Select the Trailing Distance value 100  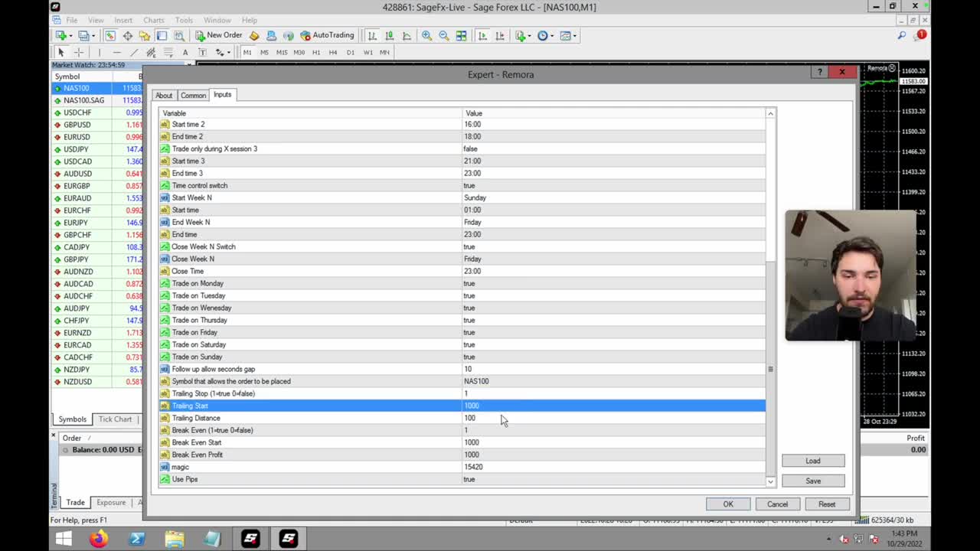[x=469, y=418]
